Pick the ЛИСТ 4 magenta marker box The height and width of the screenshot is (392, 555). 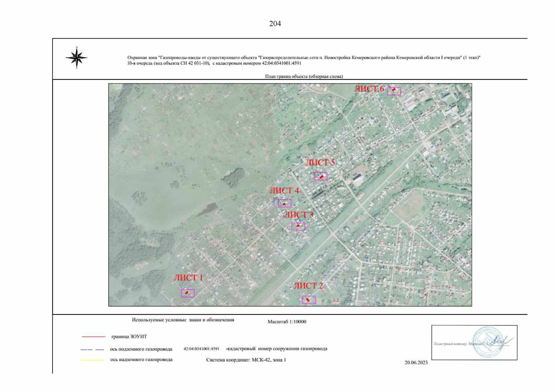tap(285, 204)
